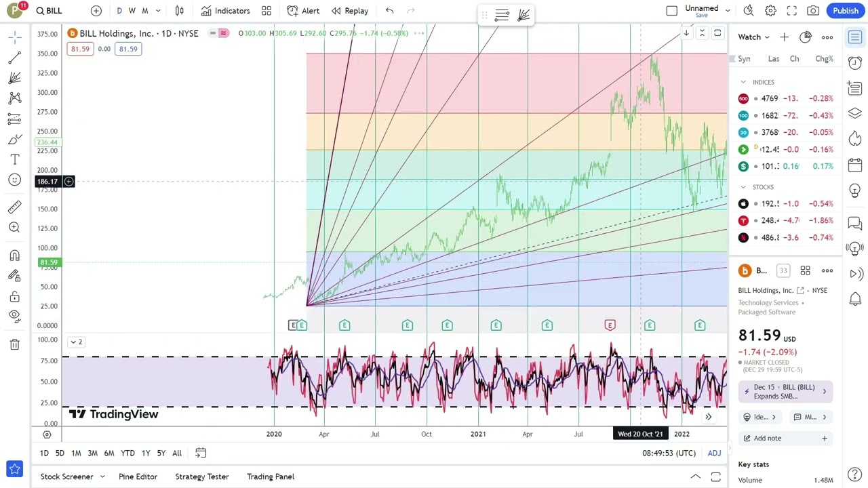Image resolution: width=868 pixels, height=488 pixels.
Task: Open go to date calendar
Action: 201,453
